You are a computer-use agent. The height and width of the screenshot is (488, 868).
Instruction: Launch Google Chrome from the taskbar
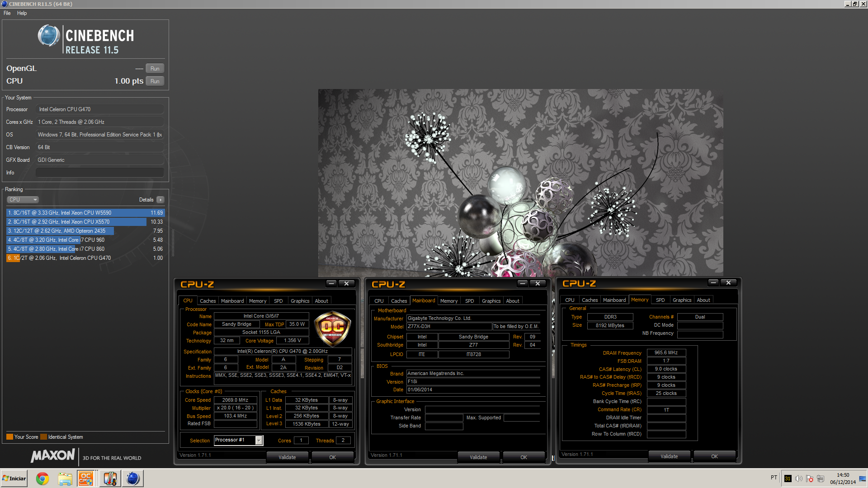point(42,479)
